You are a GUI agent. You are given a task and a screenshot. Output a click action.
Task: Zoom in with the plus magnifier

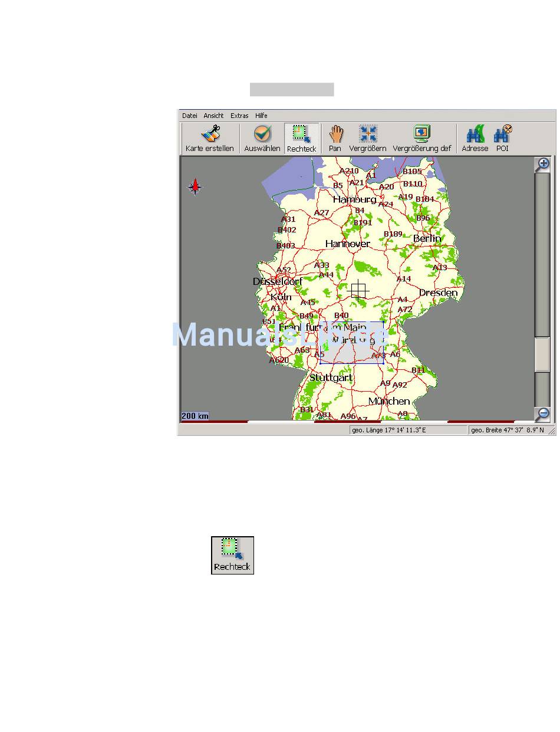(542, 165)
